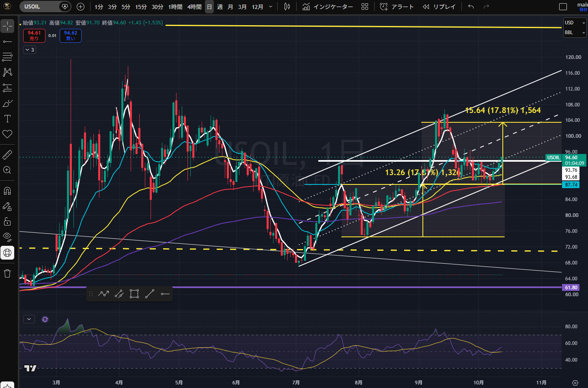
Task: Select the brush drawing tool
Action: (7, 103)
